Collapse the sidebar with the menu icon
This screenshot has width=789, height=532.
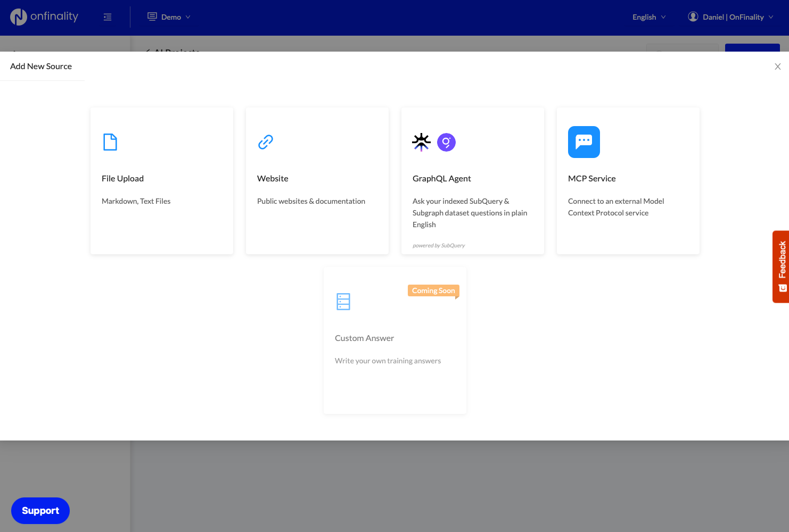coord(108,17)
